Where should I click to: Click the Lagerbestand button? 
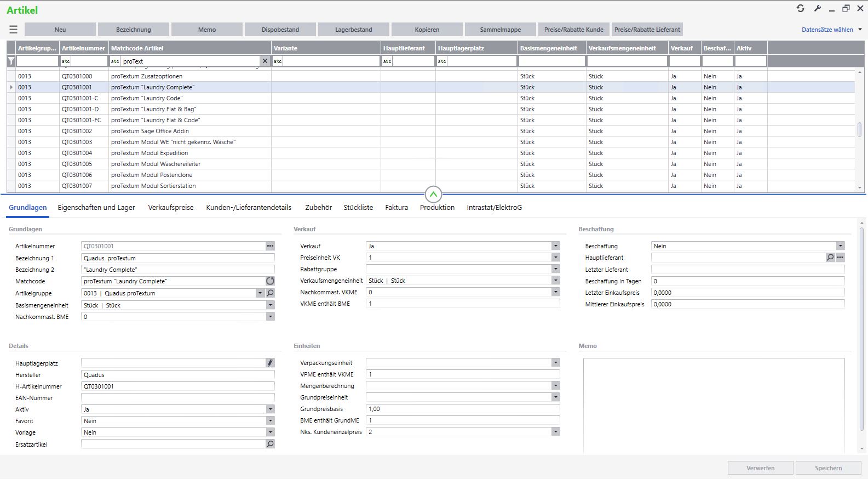point(354,30)
